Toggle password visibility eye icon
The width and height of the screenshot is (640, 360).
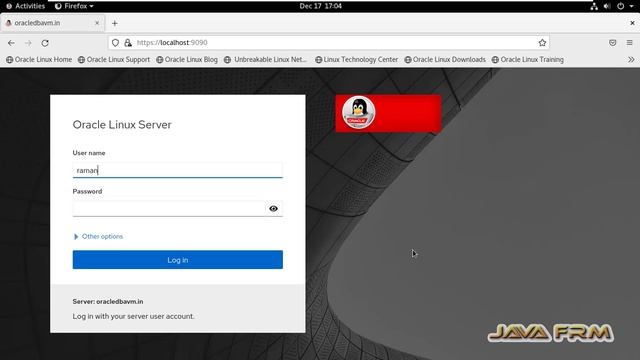point(273,209)
